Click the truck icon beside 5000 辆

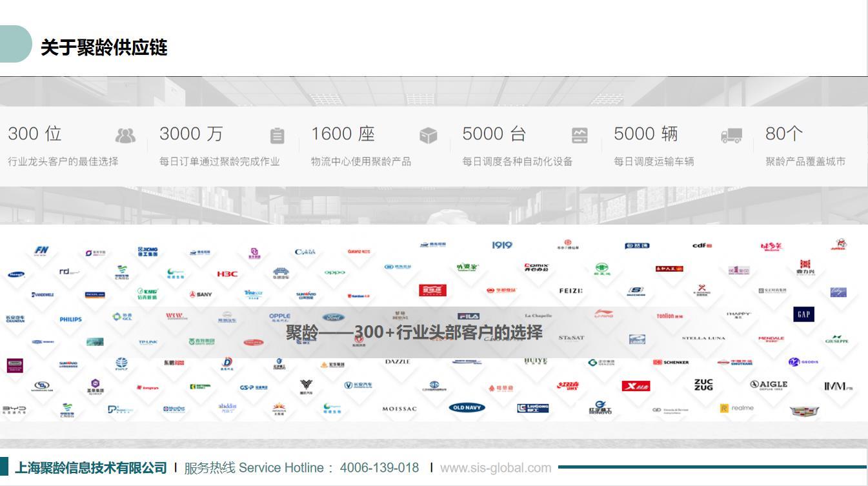[731, 136]
